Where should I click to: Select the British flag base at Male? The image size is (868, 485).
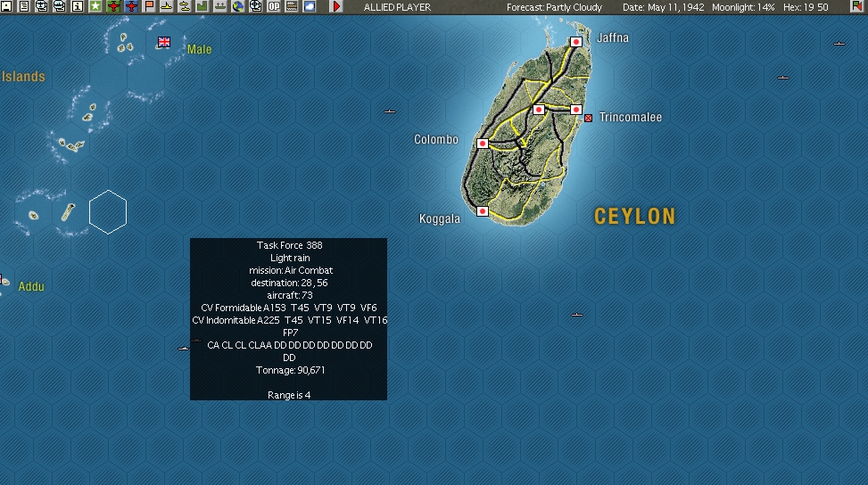pyautogui.click(x=164, y=42)
